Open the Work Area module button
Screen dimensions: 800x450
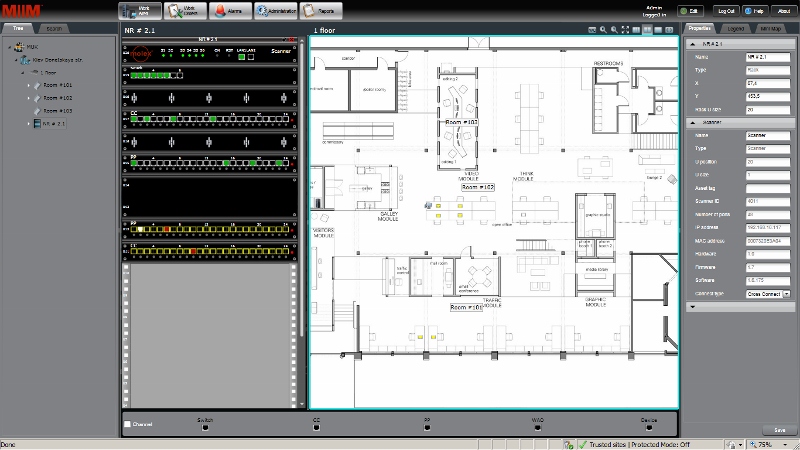[140, 11]
